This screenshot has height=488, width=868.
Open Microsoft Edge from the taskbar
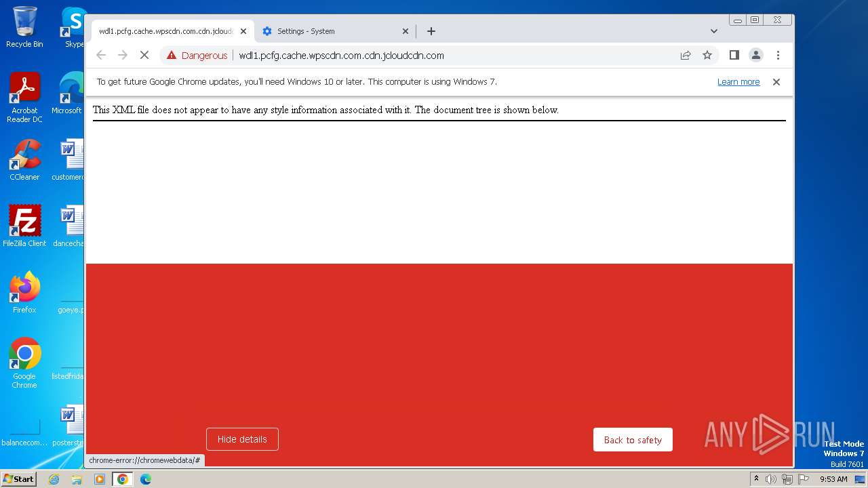(146, 479)
